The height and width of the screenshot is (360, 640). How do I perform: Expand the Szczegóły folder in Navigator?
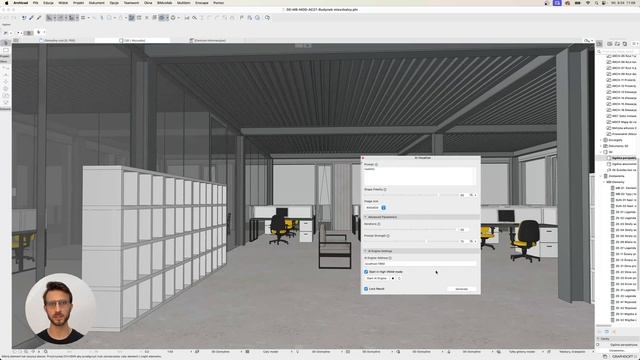click(601, 140)
